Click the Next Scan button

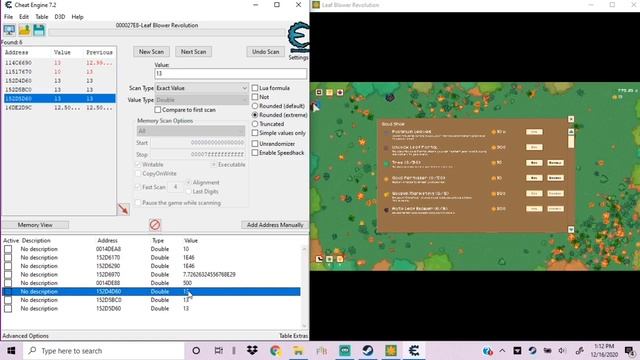pyautogui.click(x=193, y=52)
